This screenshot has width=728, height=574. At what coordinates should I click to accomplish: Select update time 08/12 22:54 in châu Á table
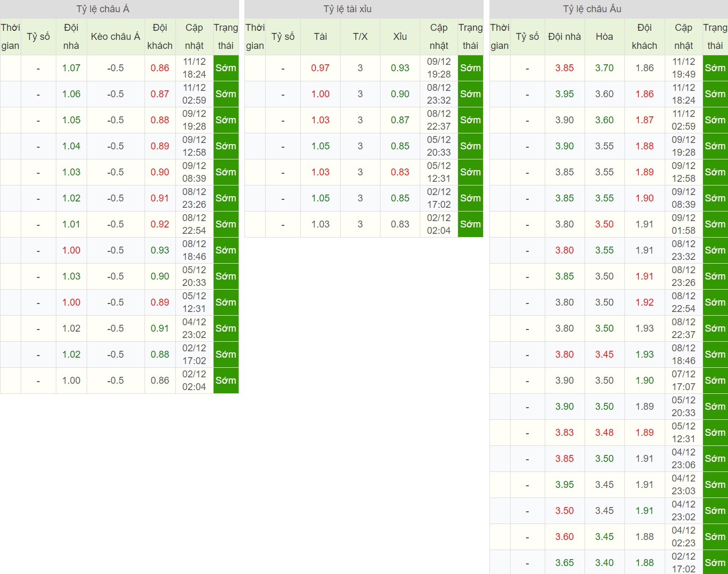194,224
